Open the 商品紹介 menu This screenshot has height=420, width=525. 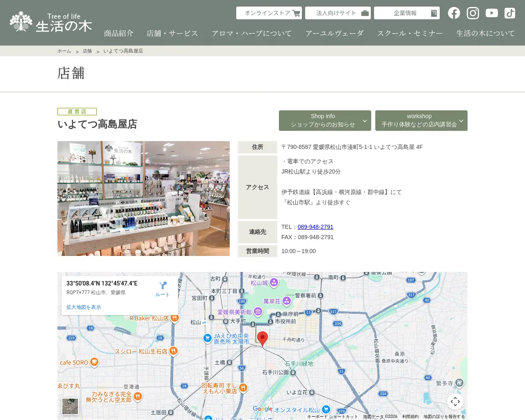[x=119, y=33]
